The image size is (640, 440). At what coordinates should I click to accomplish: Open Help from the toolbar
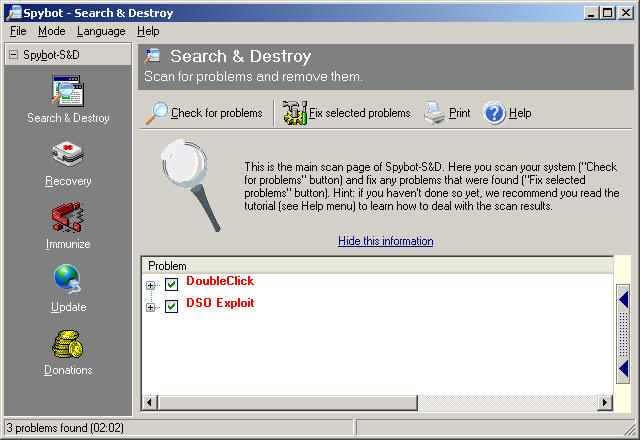508,113
